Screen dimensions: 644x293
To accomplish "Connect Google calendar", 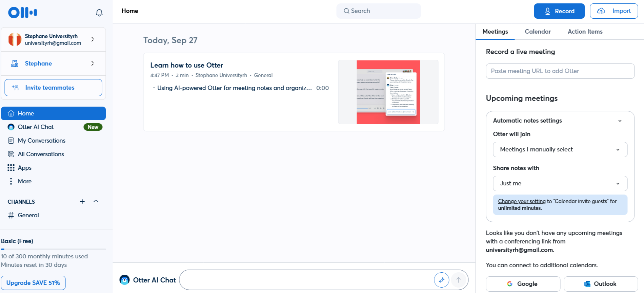I will [523, 284].
